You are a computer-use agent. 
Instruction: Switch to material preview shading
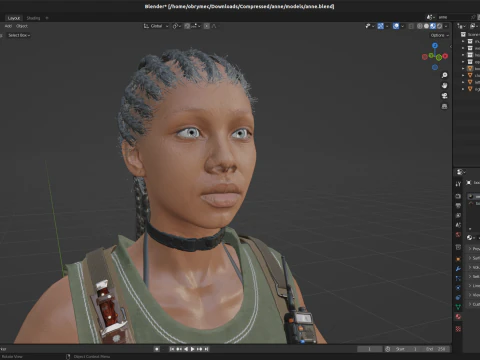[433, 26]
